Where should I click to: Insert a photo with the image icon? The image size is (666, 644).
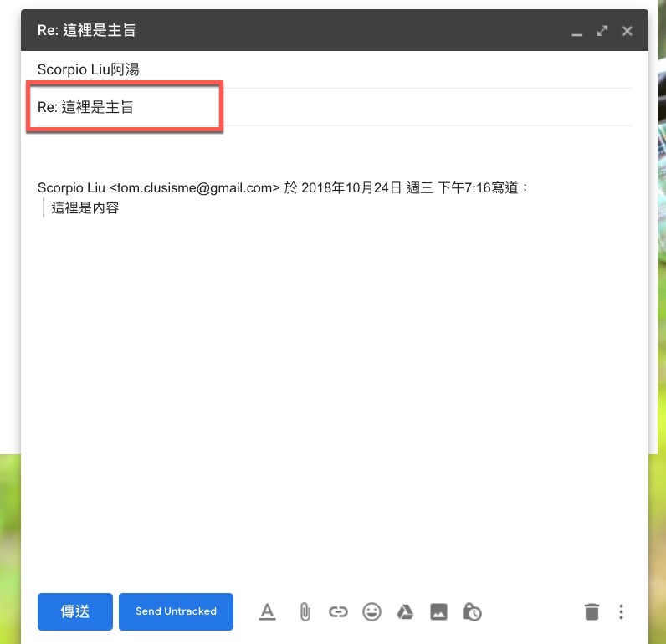coord(438,611)
